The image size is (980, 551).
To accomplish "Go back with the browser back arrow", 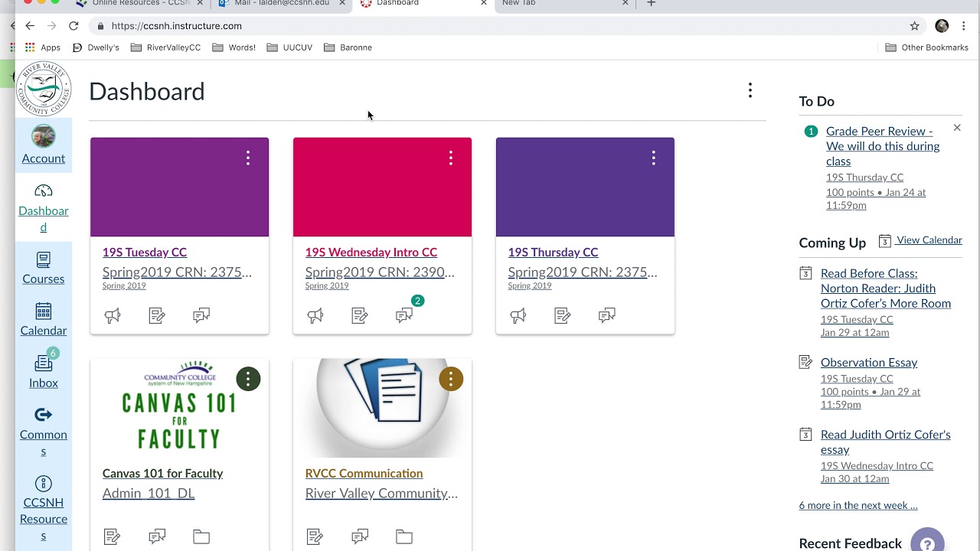I will (30, 26).
